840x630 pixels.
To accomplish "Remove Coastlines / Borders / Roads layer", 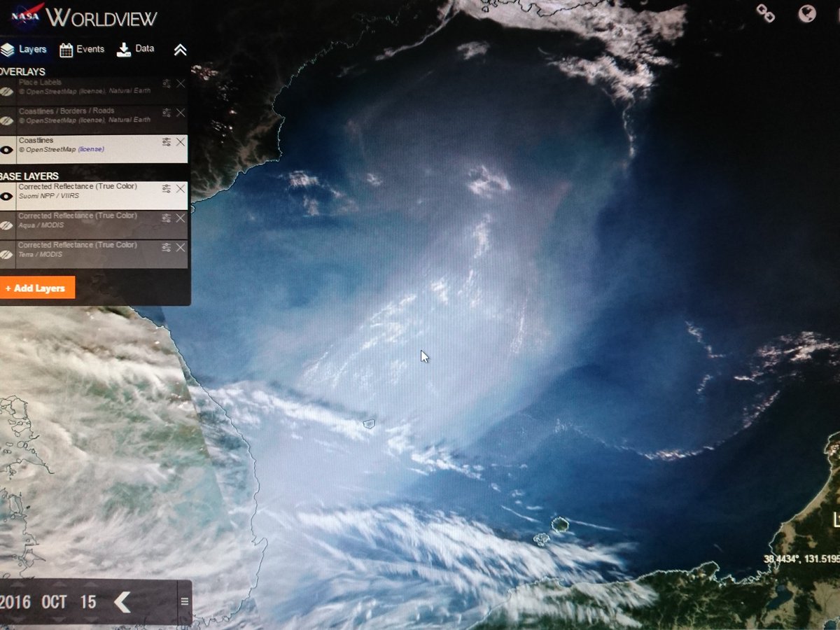I will tap(181, 113).
